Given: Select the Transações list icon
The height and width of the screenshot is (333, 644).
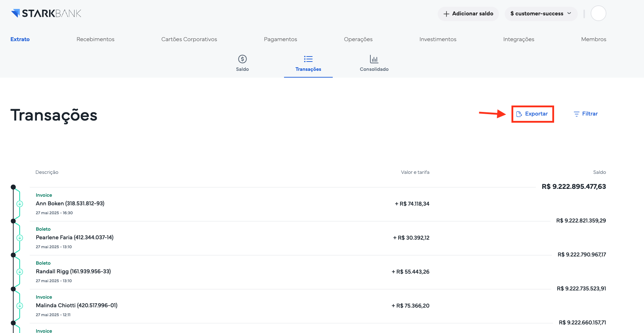Looking at the screenshot, I should (x=308, y=59).
